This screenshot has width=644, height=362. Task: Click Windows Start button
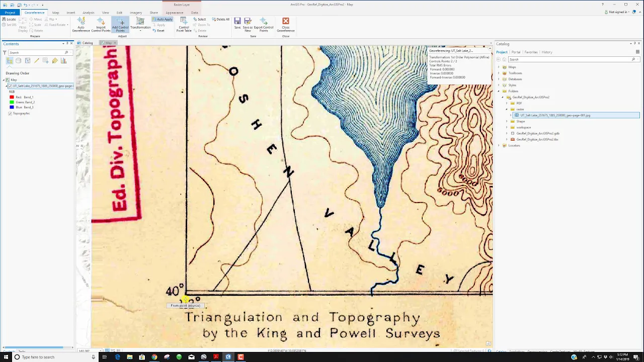[5, 357]
